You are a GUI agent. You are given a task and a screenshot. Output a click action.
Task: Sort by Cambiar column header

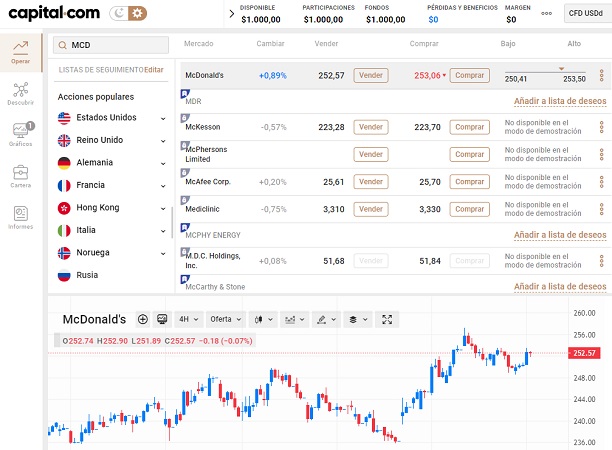(x=270, y=44)
